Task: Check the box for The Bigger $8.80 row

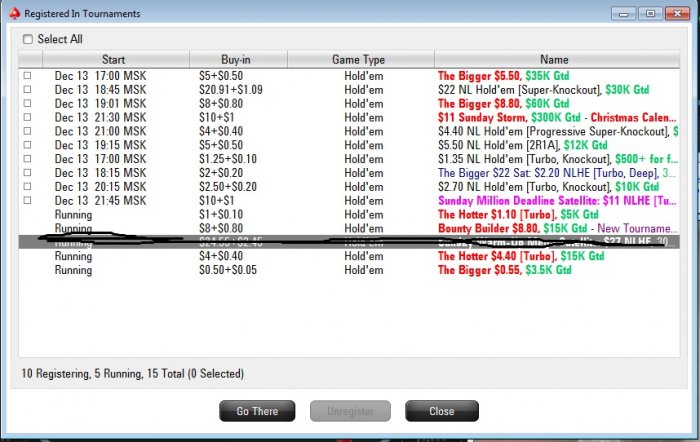Action: (27, 103)
